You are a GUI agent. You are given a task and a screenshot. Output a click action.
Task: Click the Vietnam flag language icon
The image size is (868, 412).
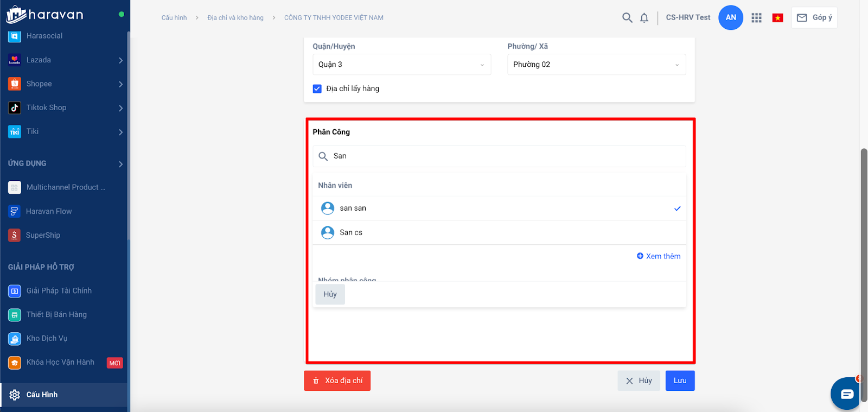pyautogui.click(x=777, y=18)
